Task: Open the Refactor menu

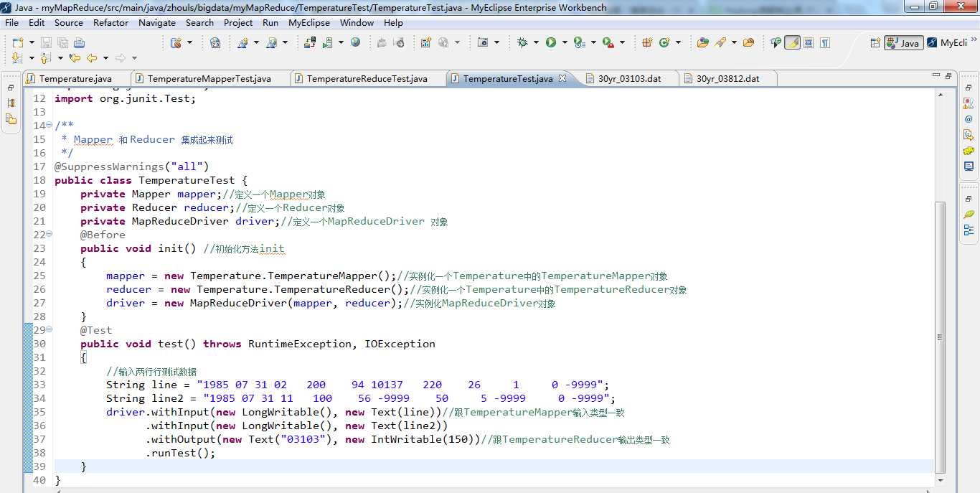Action: point(110,23)
